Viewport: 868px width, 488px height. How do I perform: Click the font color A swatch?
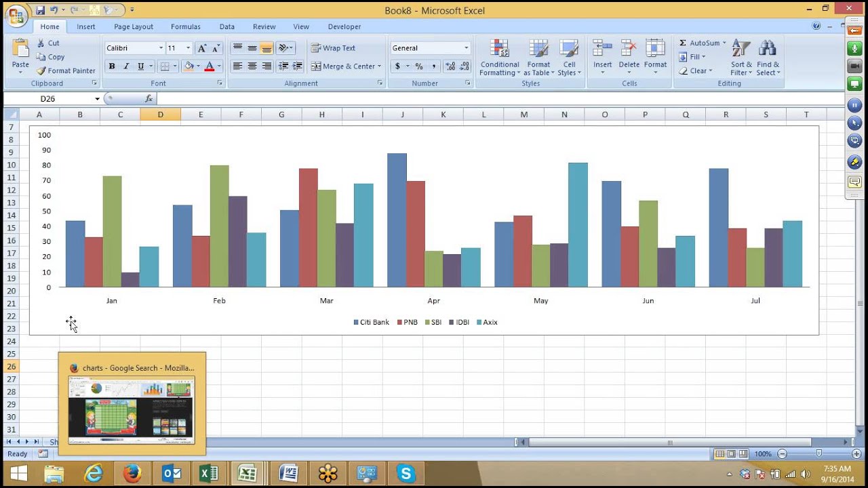210,66
